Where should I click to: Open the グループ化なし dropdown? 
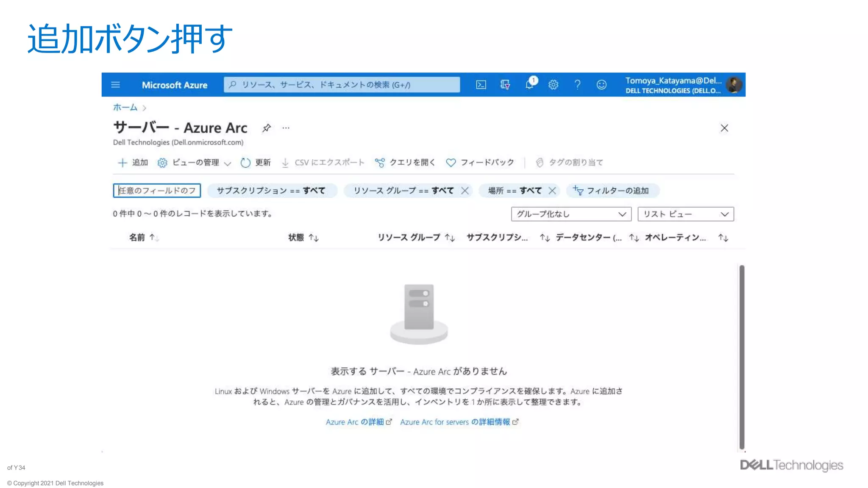pyautogui.click(x=571, y=214)
